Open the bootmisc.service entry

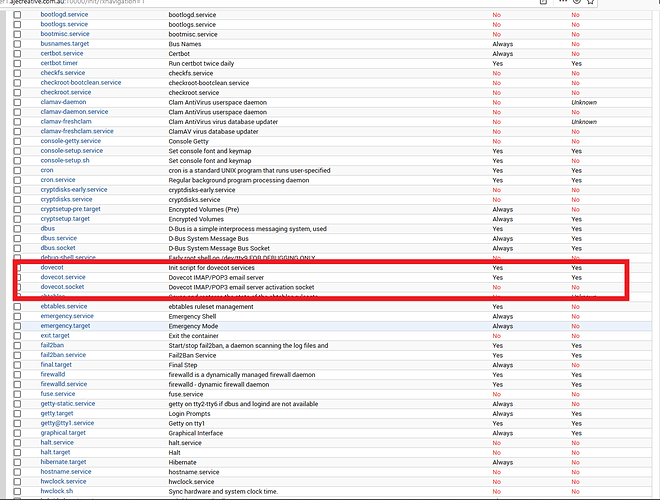click(65, 34)
